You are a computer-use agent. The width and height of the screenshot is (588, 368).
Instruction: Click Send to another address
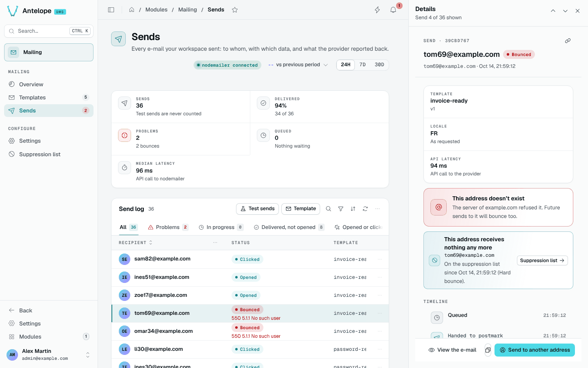click(535, 350)
